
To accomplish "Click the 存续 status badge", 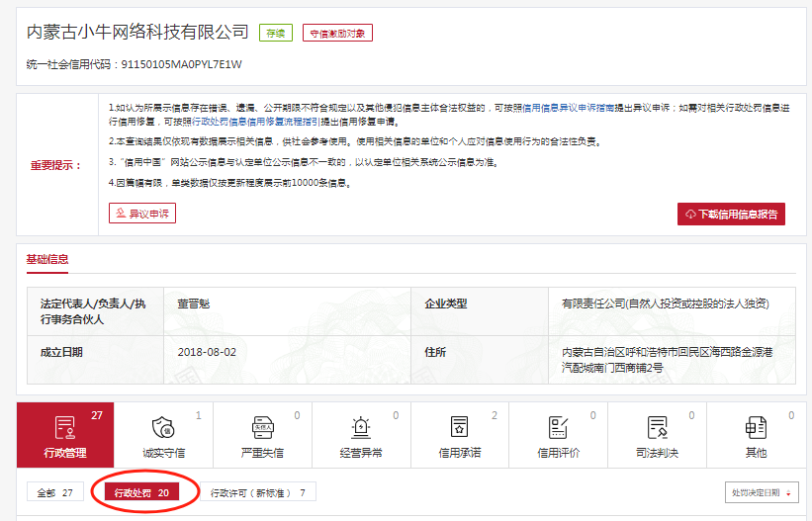I will click(x=276, y=34).
